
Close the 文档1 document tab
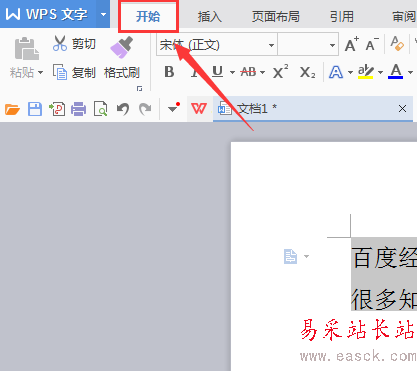point(402,108)
